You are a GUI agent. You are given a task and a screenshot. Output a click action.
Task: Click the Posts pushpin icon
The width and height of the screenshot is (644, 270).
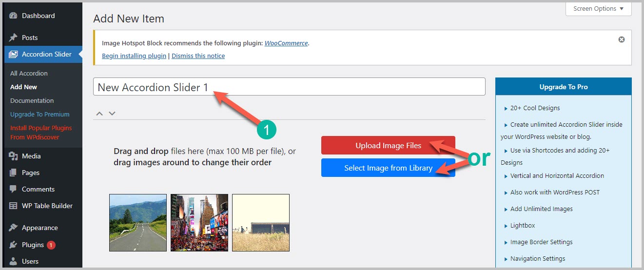pos(13,38)
